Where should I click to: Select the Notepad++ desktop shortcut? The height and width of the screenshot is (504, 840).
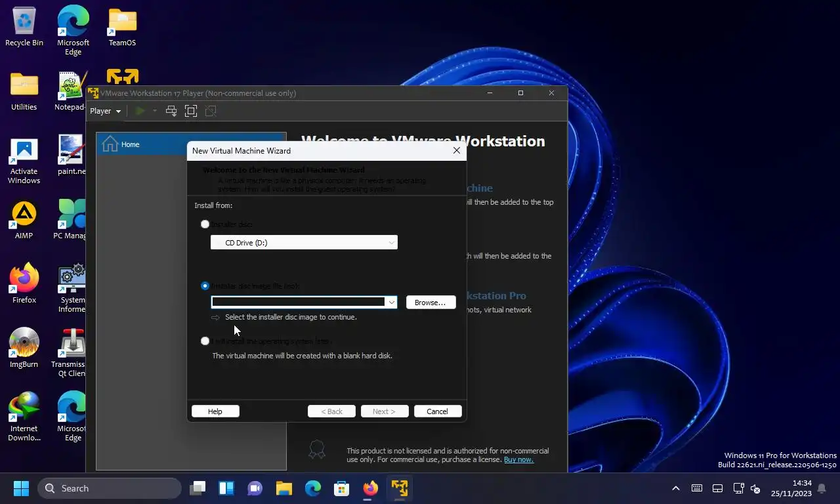tap(70, 91)
